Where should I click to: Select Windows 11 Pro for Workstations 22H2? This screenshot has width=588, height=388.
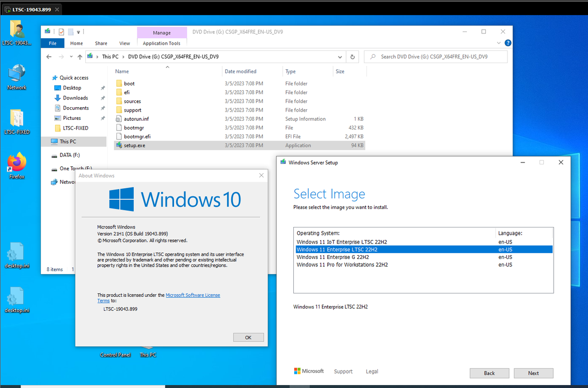[424, 265]
